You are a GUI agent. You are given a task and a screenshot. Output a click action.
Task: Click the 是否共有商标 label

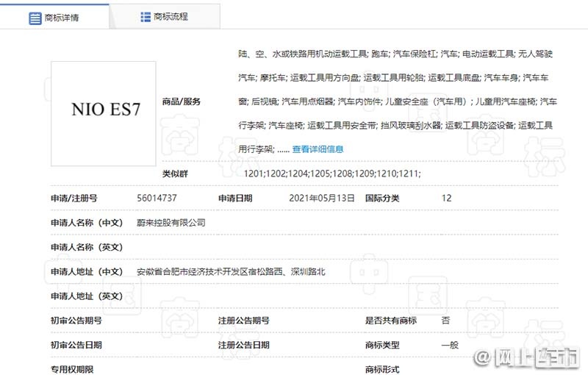[391, 321]
